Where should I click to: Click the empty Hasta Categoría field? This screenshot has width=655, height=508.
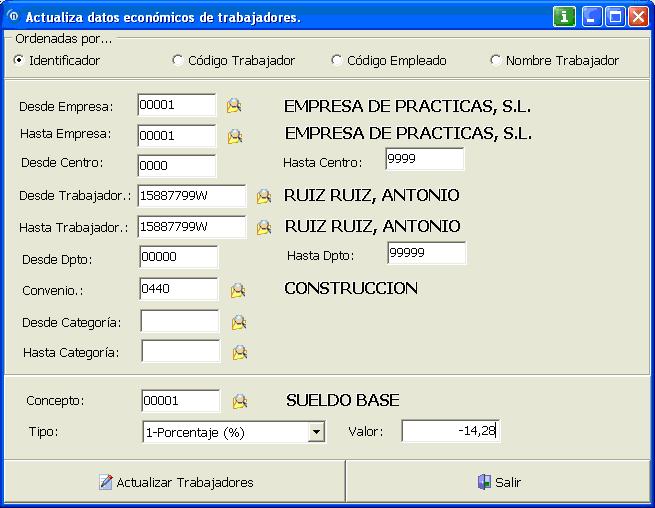click(181, 351)
